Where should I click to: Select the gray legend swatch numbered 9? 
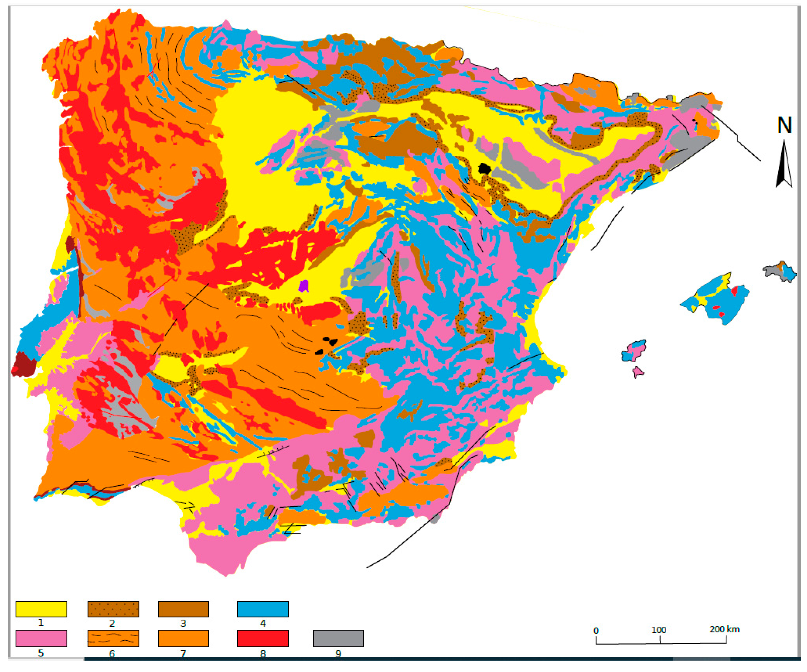tap(338, 639)
